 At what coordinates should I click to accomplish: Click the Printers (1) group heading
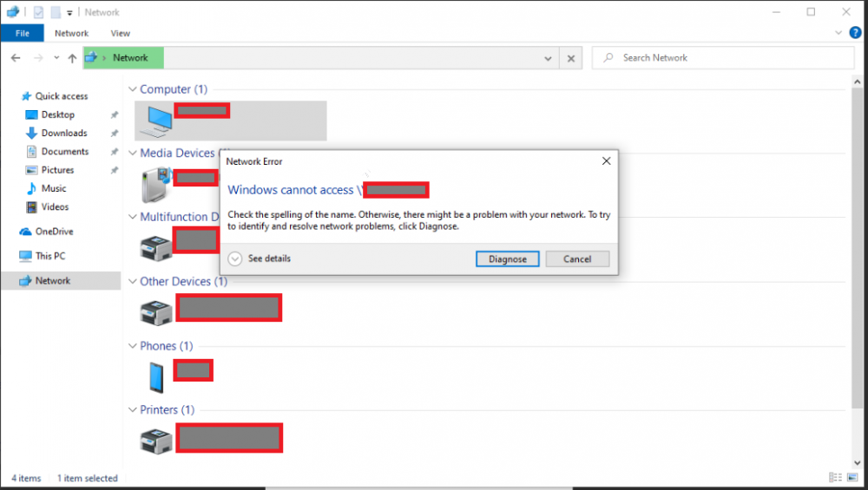pos(168,410)
